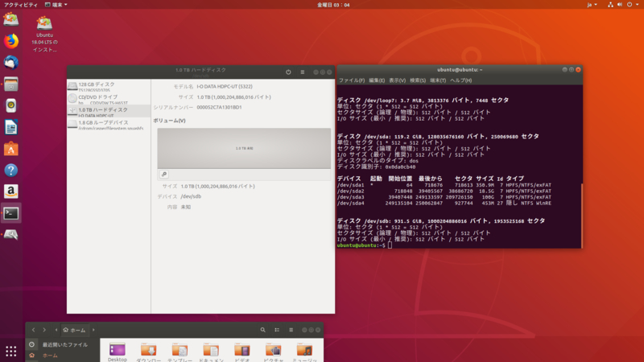Click the terminal prompt input line
The width and height of the screenshot is (644, 362).
pyautogui.click(x=458, y=245)
